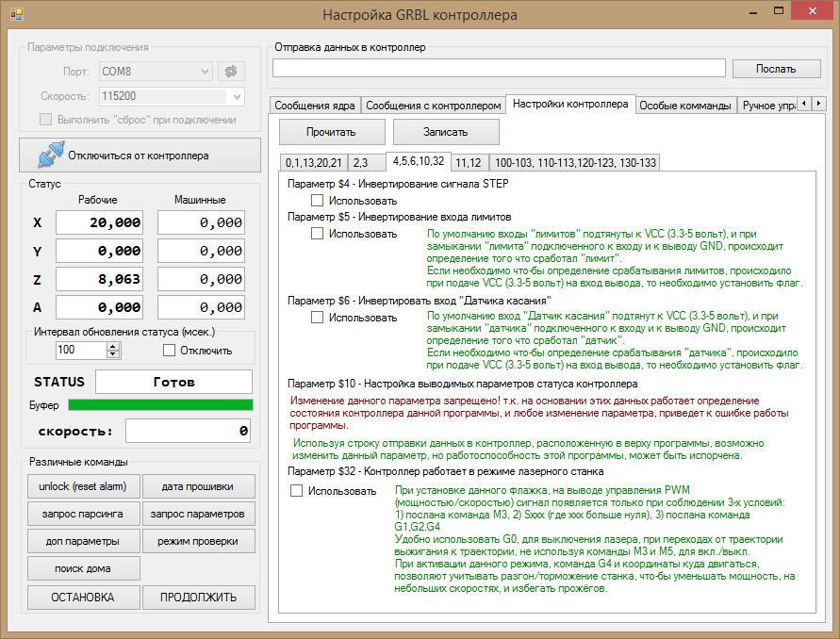Click the Послать send button
Image resolution: width=840 pixels, height=639 pixels.
coord(776,69)
